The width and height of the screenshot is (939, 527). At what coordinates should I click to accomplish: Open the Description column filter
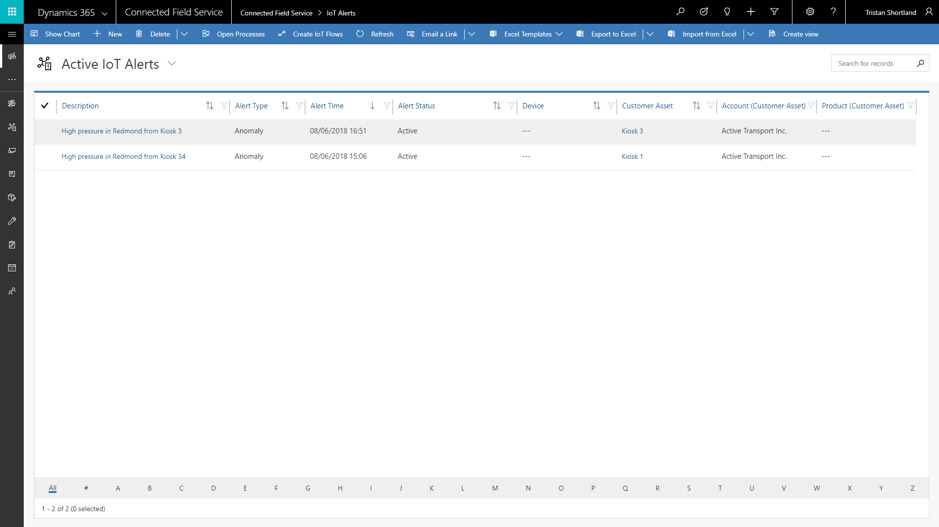pyautogui.click(x=223, y=105)
